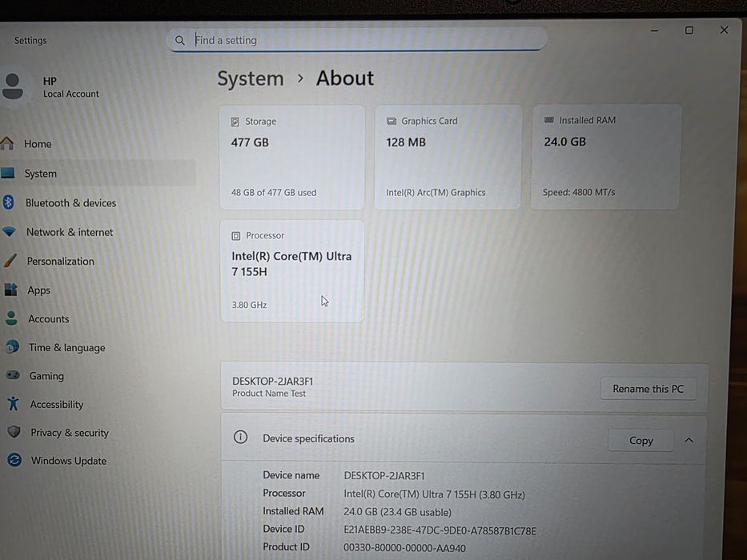This screenshot has height=560, width=747.
Task: Click the Installed RAM chip icon
Action: tap(548, 120)
